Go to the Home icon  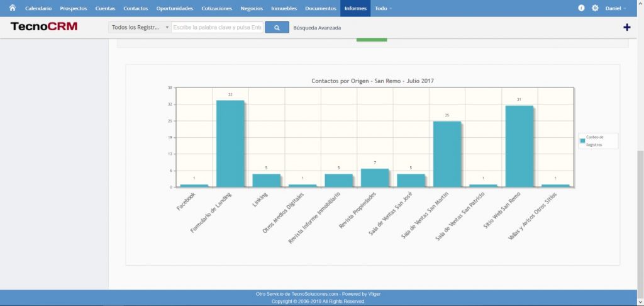pos(12,8)
